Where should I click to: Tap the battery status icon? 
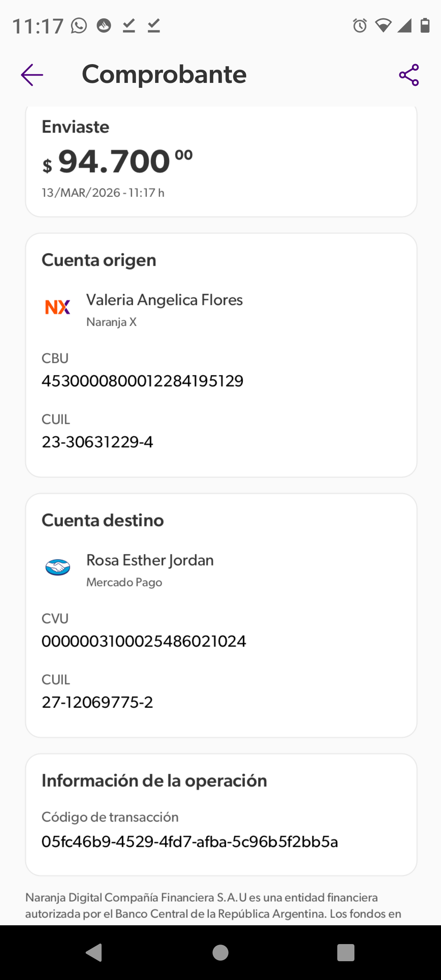coord(425,26)
